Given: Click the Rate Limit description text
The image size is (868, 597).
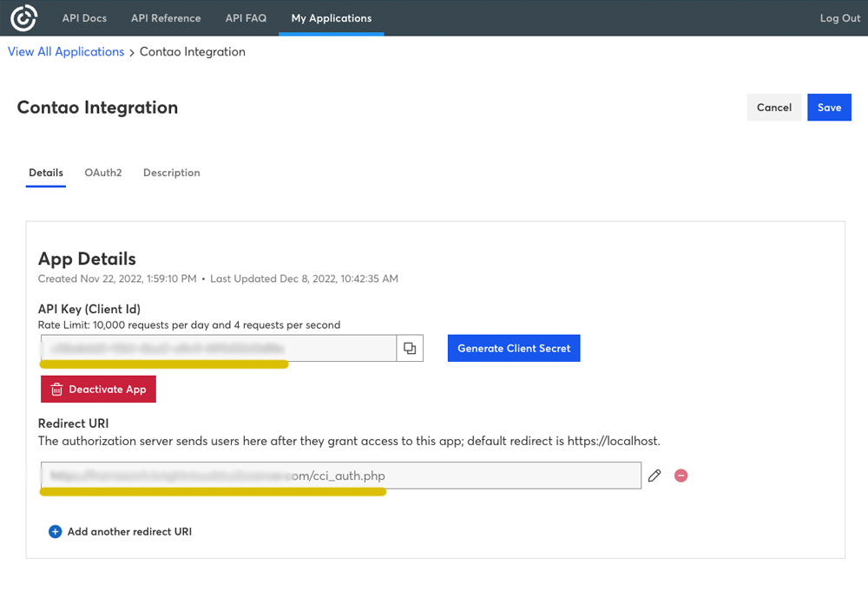Looking at the screenshot, I should pos(189,325).
